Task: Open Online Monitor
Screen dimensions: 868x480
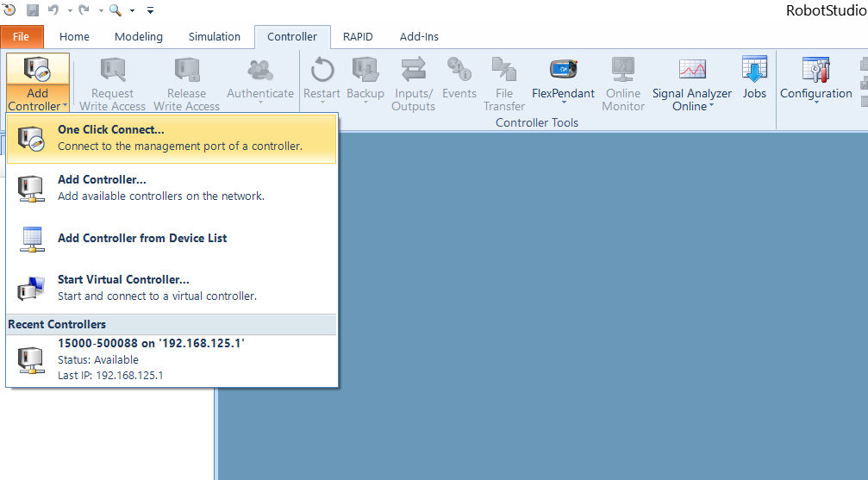Action: click(x=622, y=84)
